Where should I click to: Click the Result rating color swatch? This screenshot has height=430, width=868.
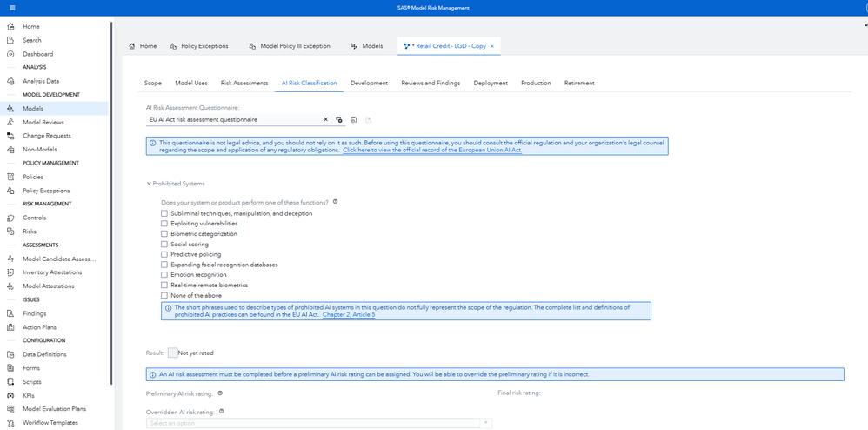click(x=172, y=353)
